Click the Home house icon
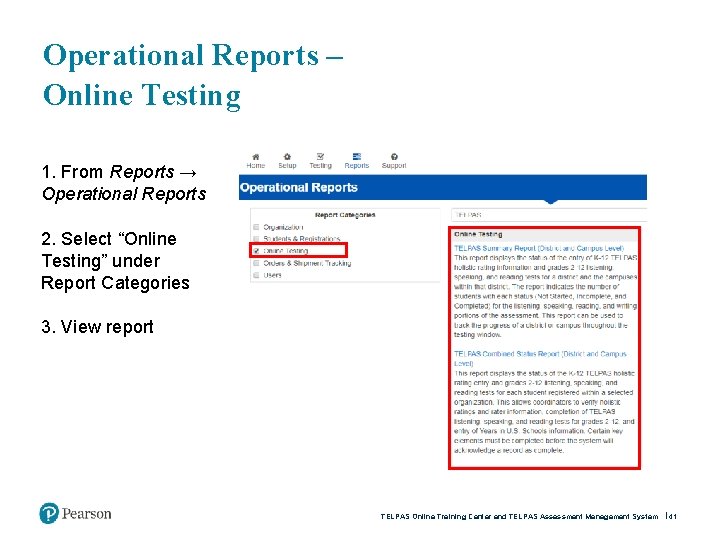Viewport: 720px width, 540px height. tap(256, 157)
